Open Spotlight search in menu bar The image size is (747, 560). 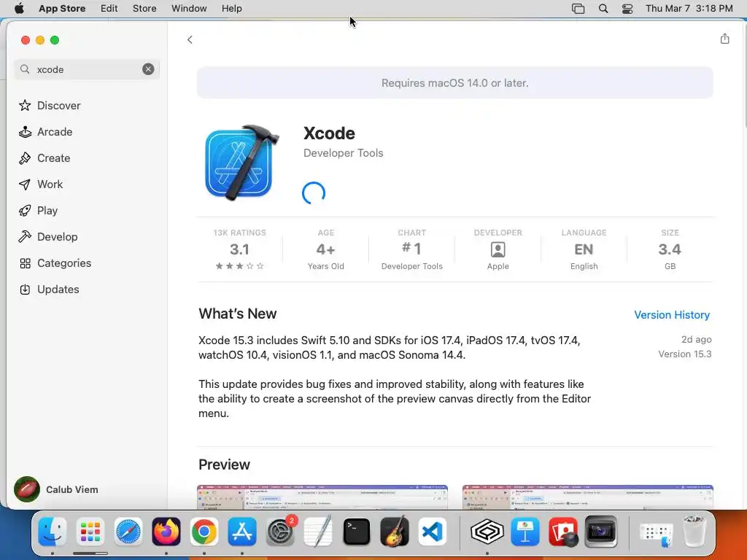pos(603,9)
